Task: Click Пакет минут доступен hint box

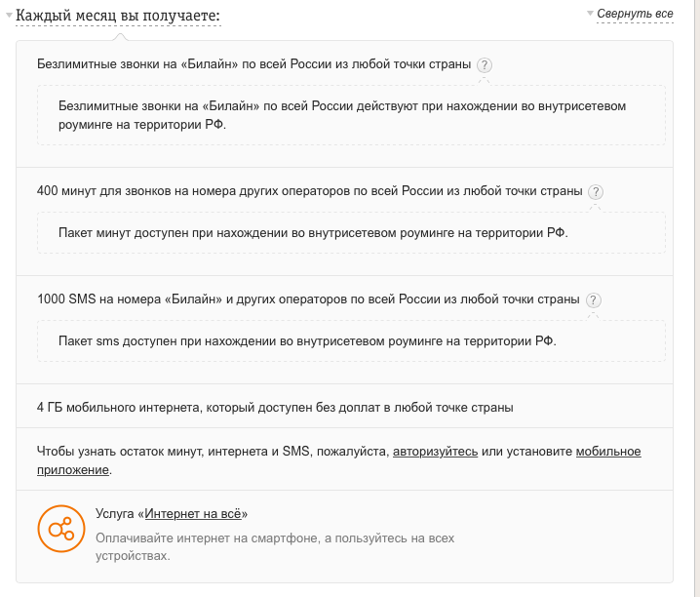Action: click(x=351, y=232)
